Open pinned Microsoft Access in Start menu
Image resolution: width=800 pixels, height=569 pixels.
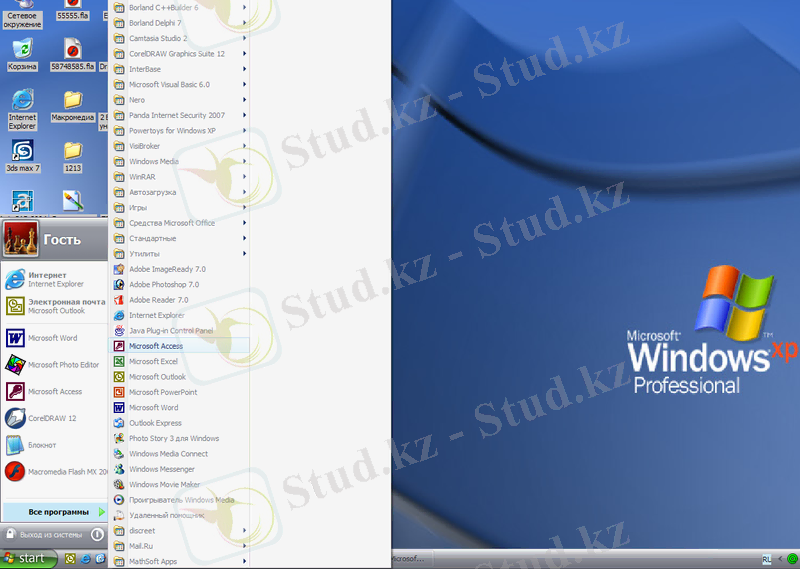tap(55, 391)
